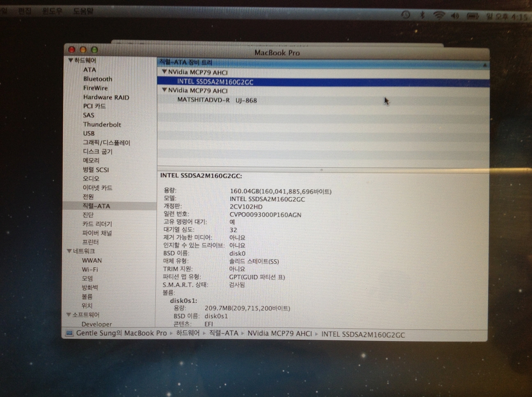Click the disk0s1 volume heading

point(183,301)
